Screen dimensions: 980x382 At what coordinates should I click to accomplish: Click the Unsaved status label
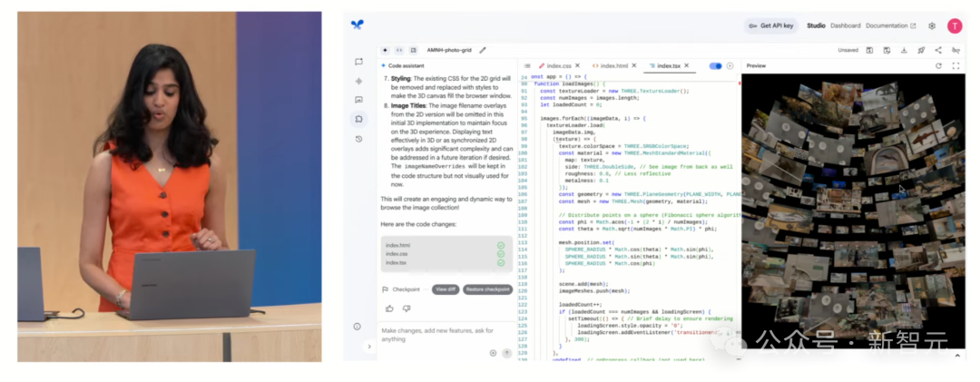[x=848, y=50]
